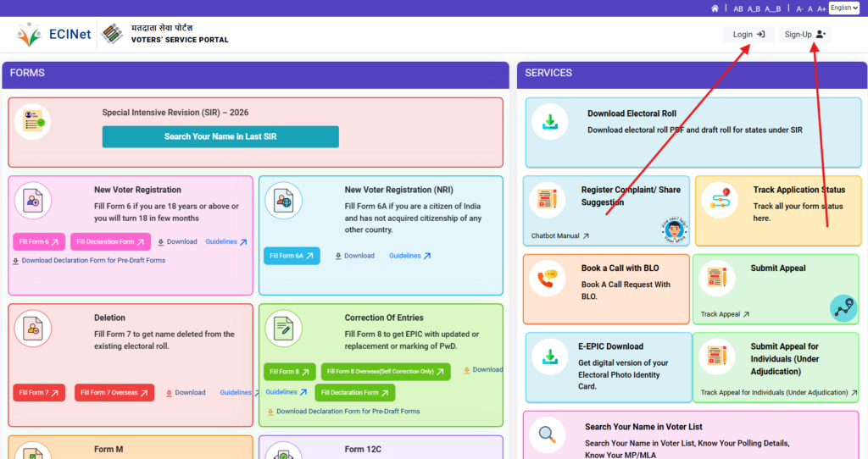The width and height of the screenshot is (868, 459).
Task: Click the Fill Form 7 button
Action: tap(39, 393)
